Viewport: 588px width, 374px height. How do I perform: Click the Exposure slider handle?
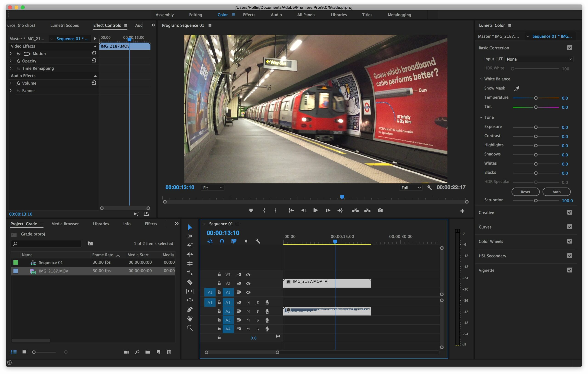pos(536,127)
